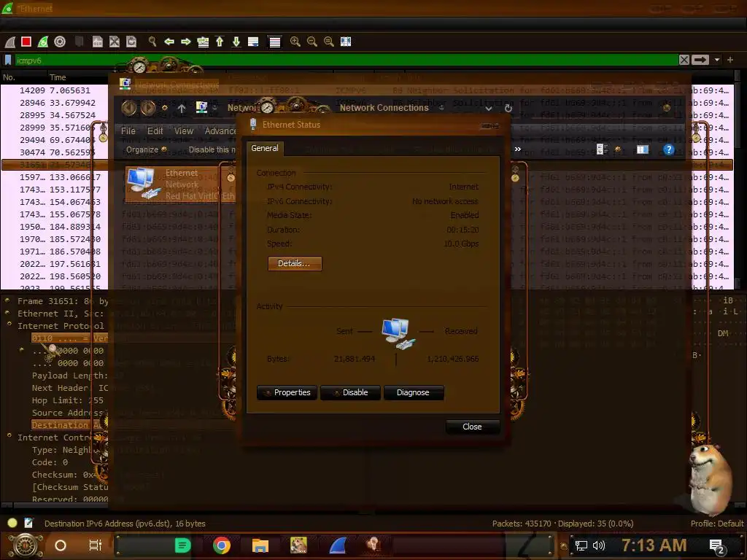Open Chrome from the taskbar
Image resolution: width=747 pixels, height=560 pixels.
pyautogui.click(x=222, y=545)
